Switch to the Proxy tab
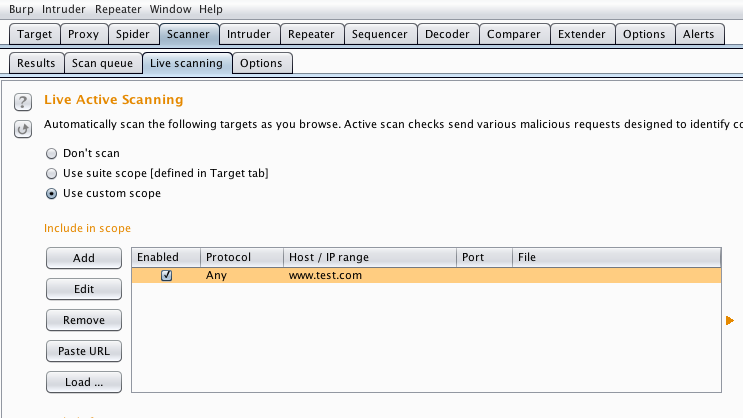 coord(83,34)
